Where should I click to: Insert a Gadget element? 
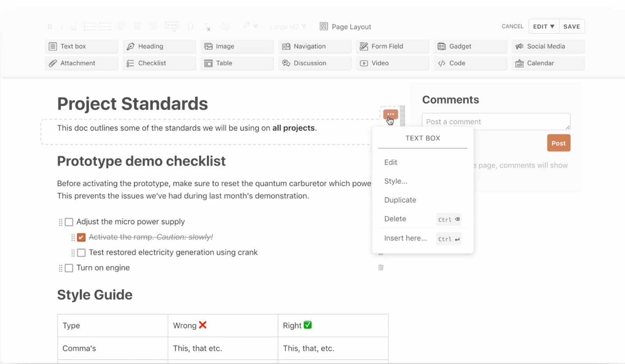(x=470, y=46)
